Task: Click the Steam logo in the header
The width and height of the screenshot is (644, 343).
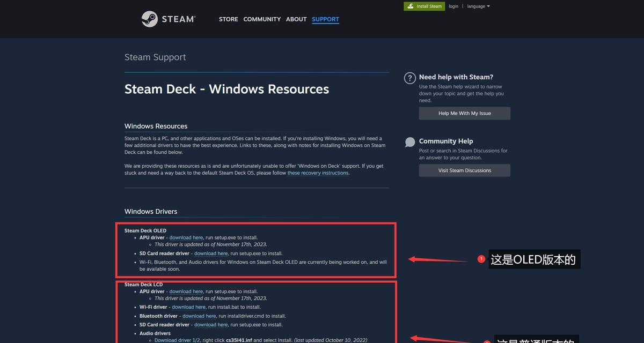Action: click(169, 19)
